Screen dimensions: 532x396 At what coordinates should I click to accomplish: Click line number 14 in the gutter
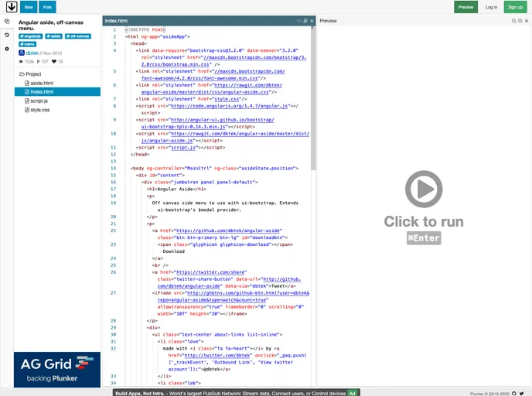[x=114, y=169]
